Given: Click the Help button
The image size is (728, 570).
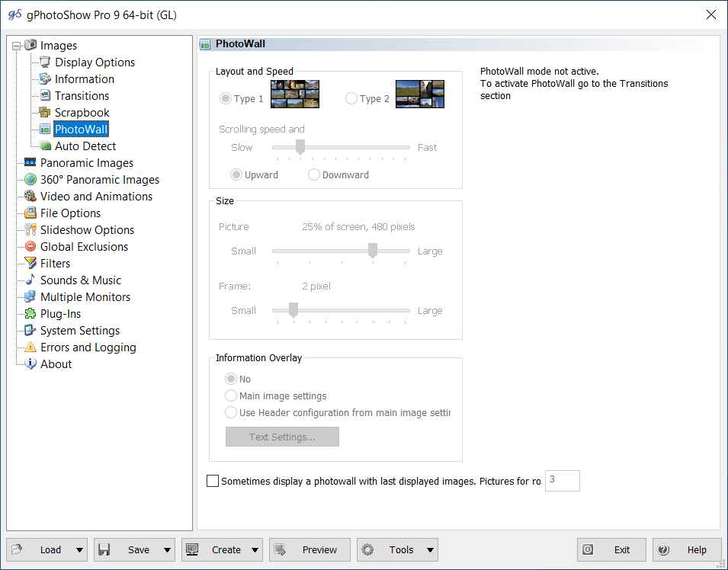Looking at the screenshot, I should (x=687, y=550).
